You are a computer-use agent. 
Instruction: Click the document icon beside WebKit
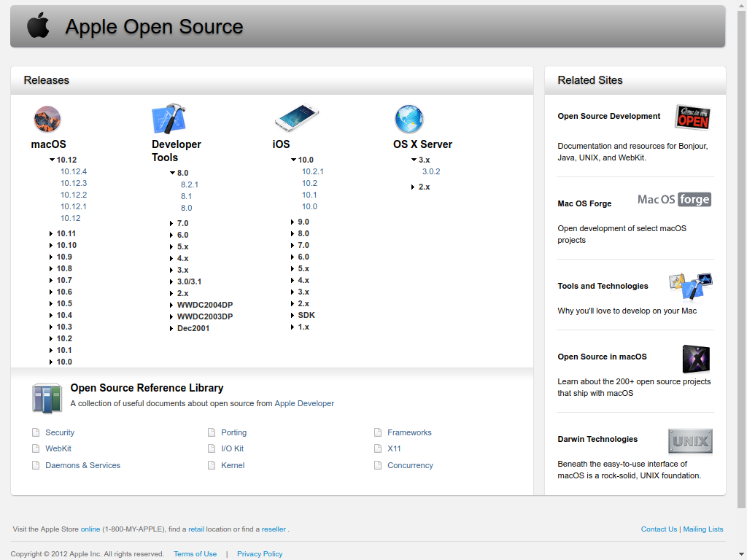36,448
